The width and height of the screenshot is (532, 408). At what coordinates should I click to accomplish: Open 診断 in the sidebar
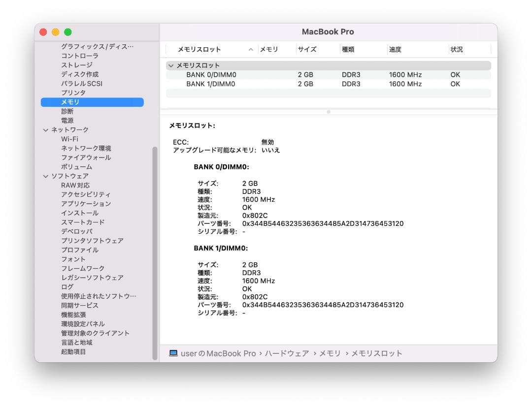click(x=67, y=111)
